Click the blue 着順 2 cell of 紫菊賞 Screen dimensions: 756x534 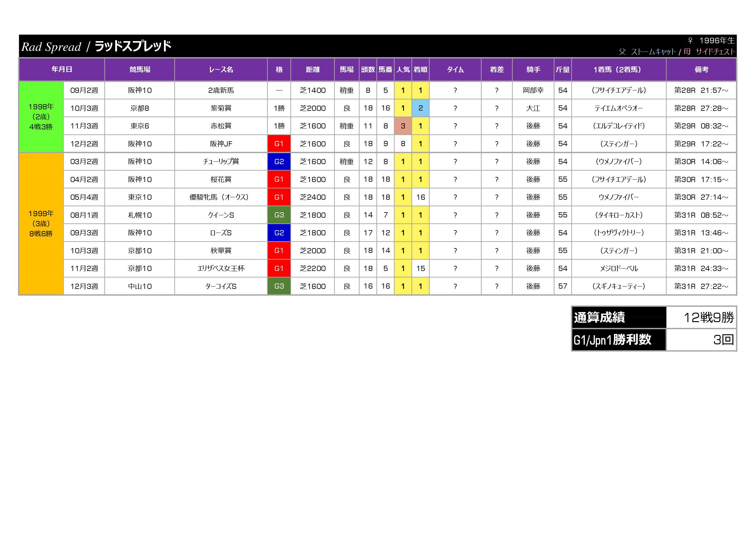click(421, 108)
